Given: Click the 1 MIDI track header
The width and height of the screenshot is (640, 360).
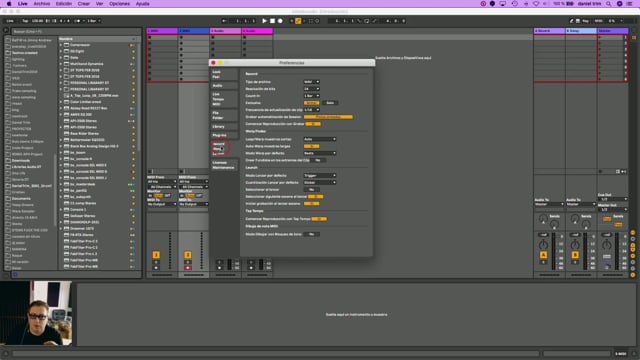Looking at the screenshot, I should coord(162,31).
